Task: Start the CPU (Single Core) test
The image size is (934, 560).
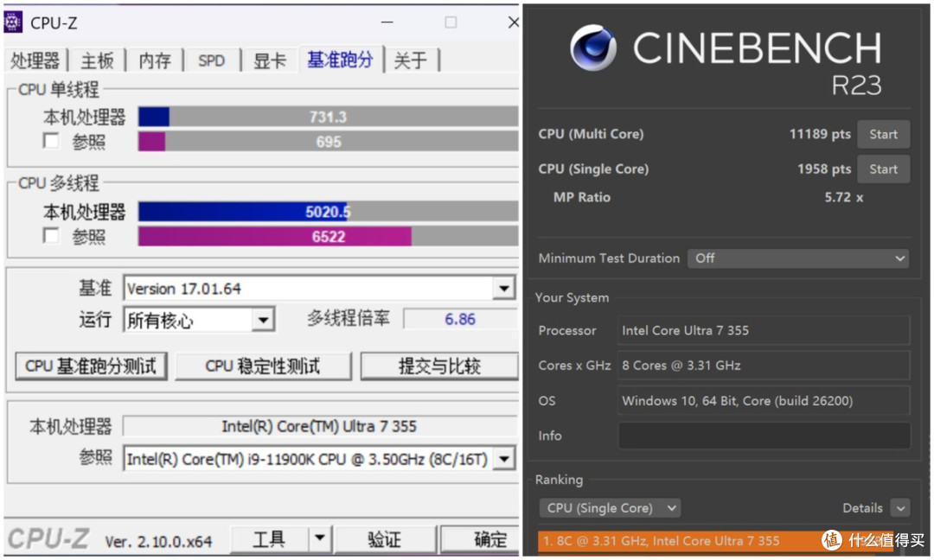Action: pos(883,169)
